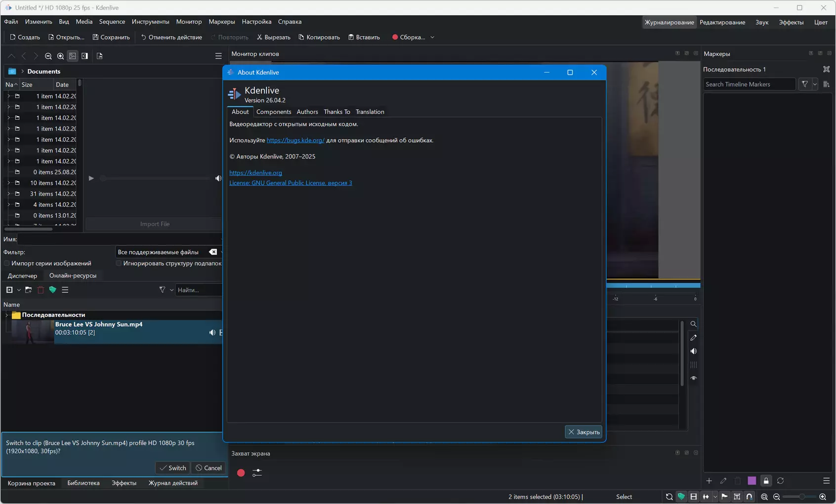Screen dimensions: 836x504
Task: Click the add clip icon in project bin
Action: [x=9, y=290]
